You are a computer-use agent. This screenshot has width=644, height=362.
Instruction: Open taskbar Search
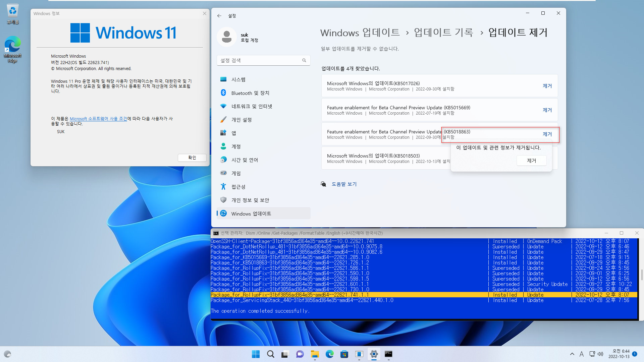pyautogui.click(x=270, y=354)
